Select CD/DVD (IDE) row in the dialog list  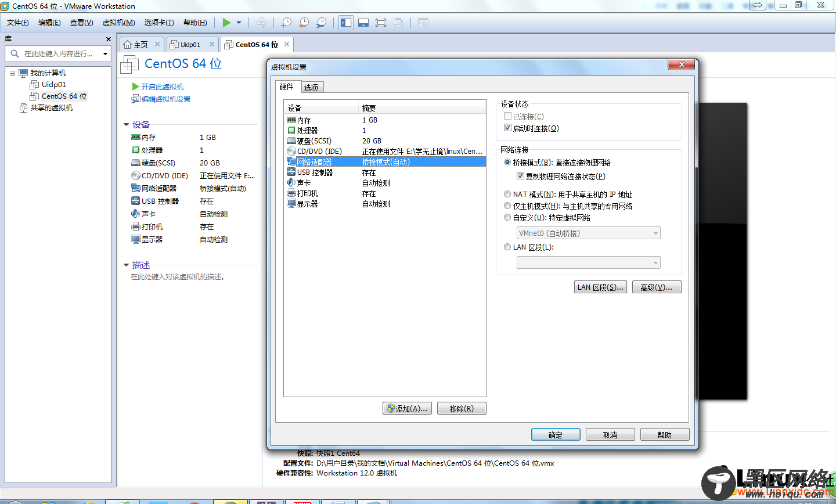(x=385, y=152)
